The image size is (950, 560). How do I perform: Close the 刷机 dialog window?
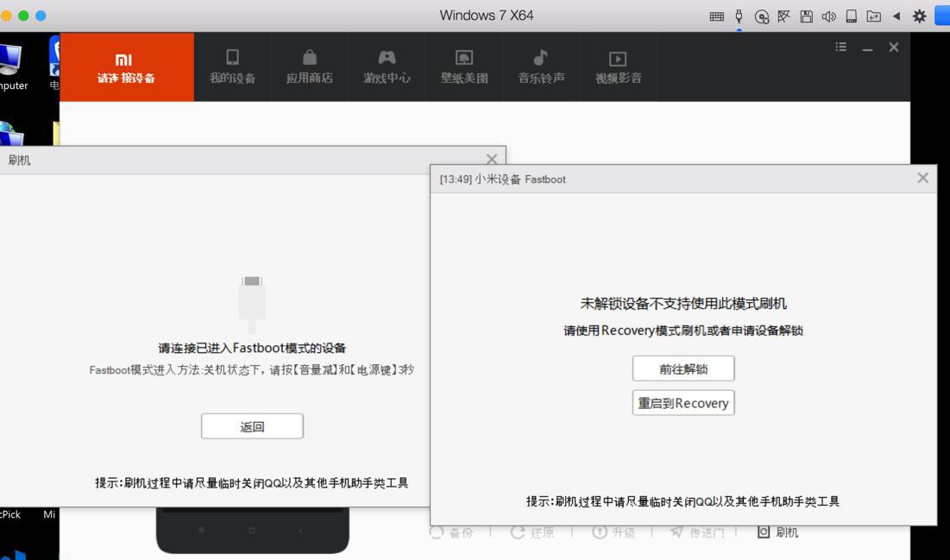point(491,160)
